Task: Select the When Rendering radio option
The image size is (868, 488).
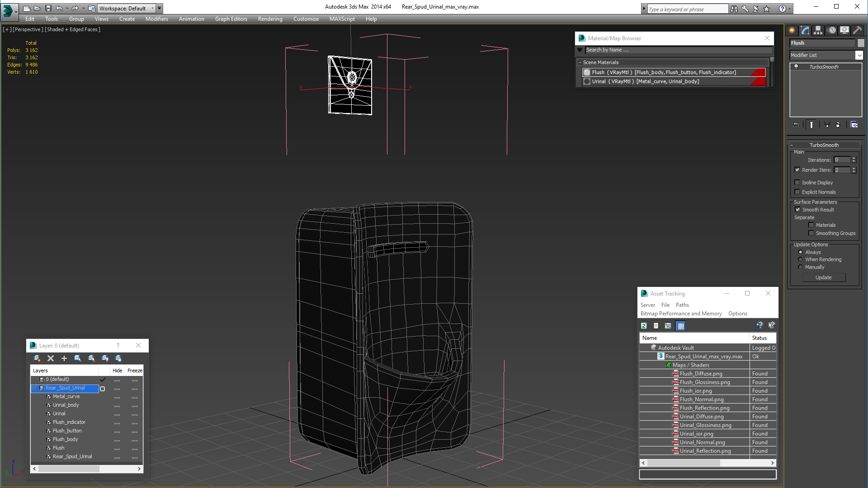Action: tap(801, 259)
